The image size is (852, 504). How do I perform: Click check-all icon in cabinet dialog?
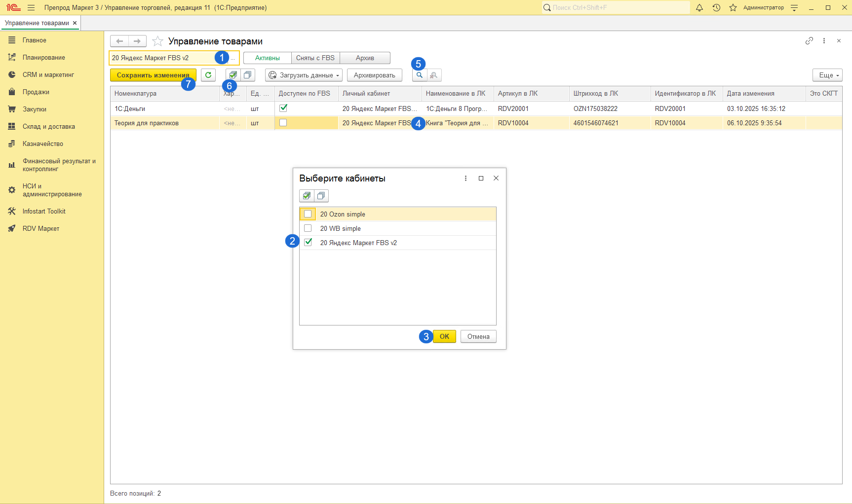point(307,196)
